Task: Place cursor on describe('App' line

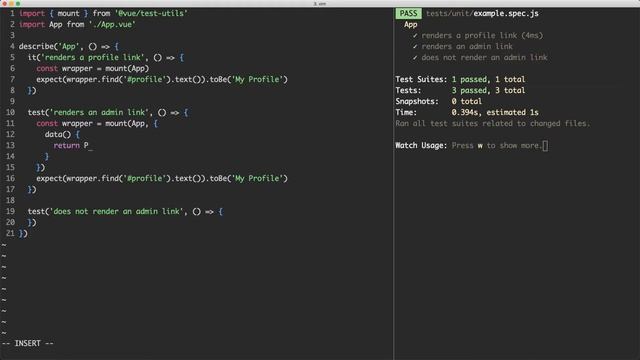Action: pos(69,47)
